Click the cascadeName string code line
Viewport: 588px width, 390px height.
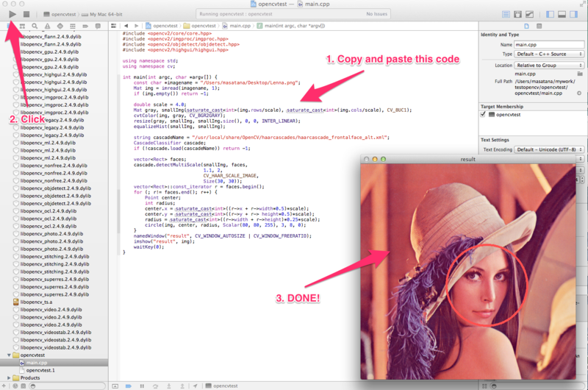click(262, 138)
